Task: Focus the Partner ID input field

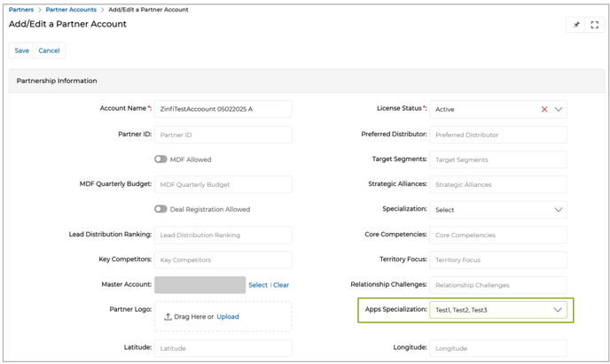Action: 223,135
